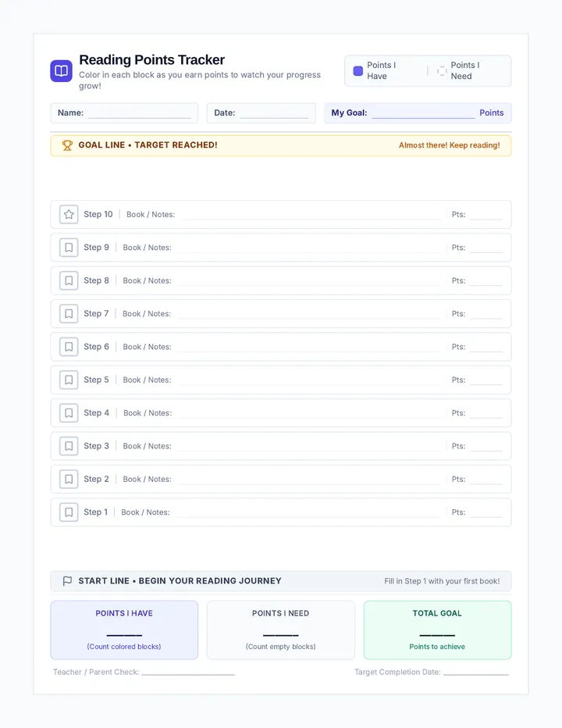Click the Pts field for Step 1

[486, 512]
